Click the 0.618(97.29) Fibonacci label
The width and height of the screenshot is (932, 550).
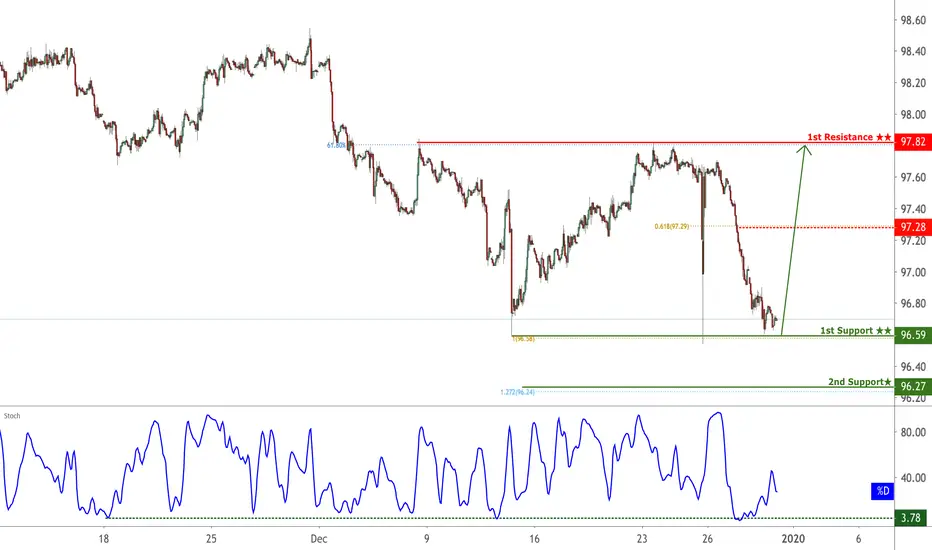click(x=672, y=227)
